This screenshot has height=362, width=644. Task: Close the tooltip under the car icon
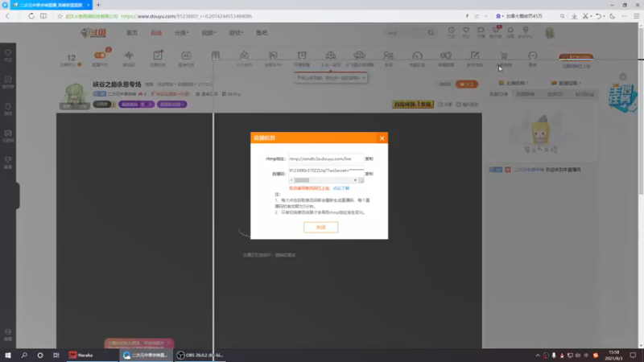pyautogui.click(x=364, y=77)
